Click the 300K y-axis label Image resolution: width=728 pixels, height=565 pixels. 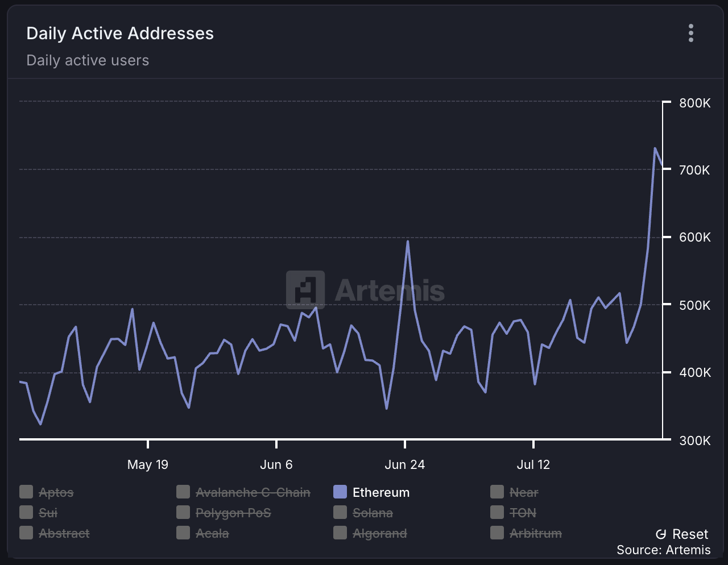pos(695,441)
